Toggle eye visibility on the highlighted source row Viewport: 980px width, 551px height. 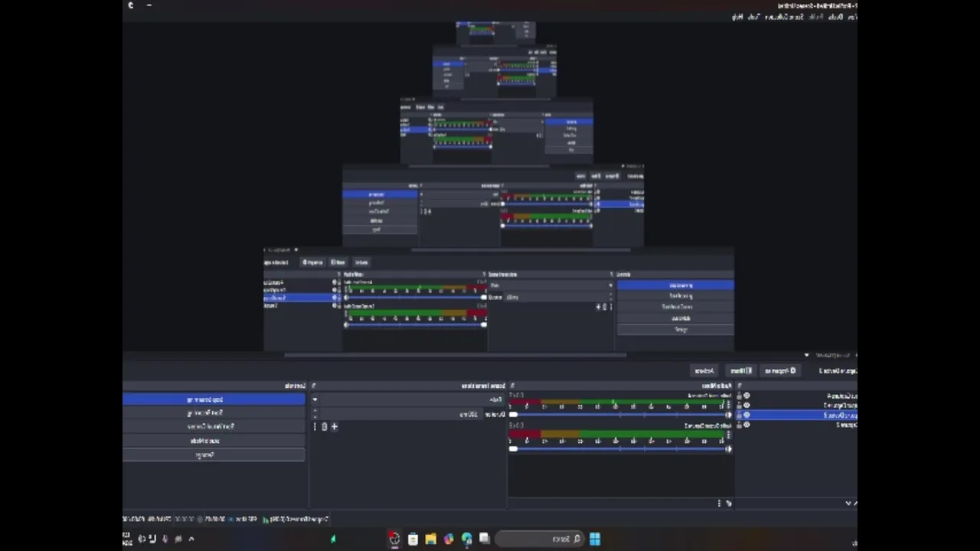point(746,415)
